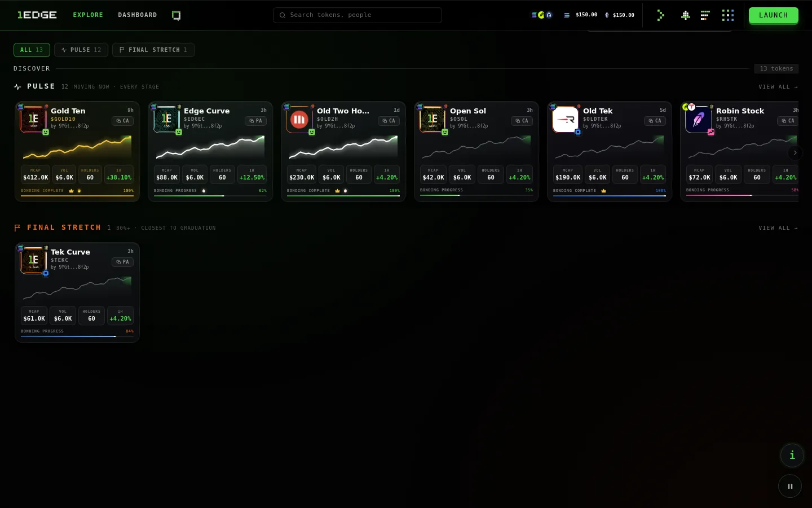Copy CA on Old Two Ho... card
Screen dimensions: 812x508
click(x=389, y=121)
